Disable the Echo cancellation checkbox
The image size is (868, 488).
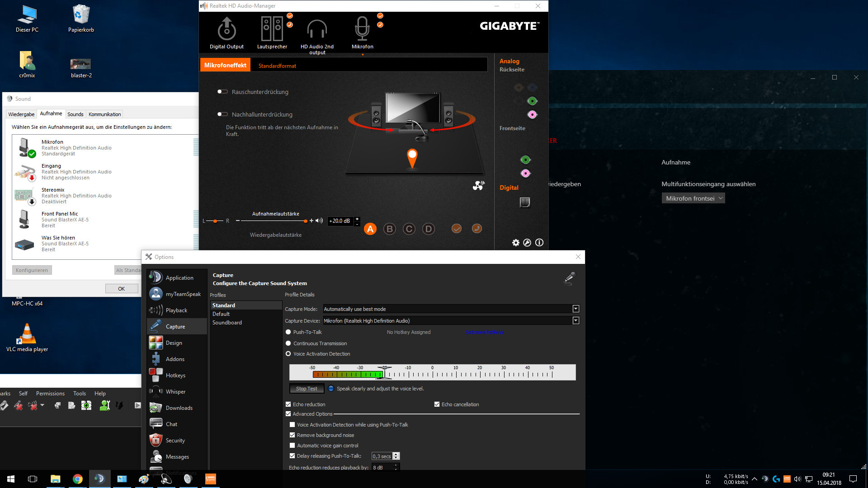click(437, 404)
